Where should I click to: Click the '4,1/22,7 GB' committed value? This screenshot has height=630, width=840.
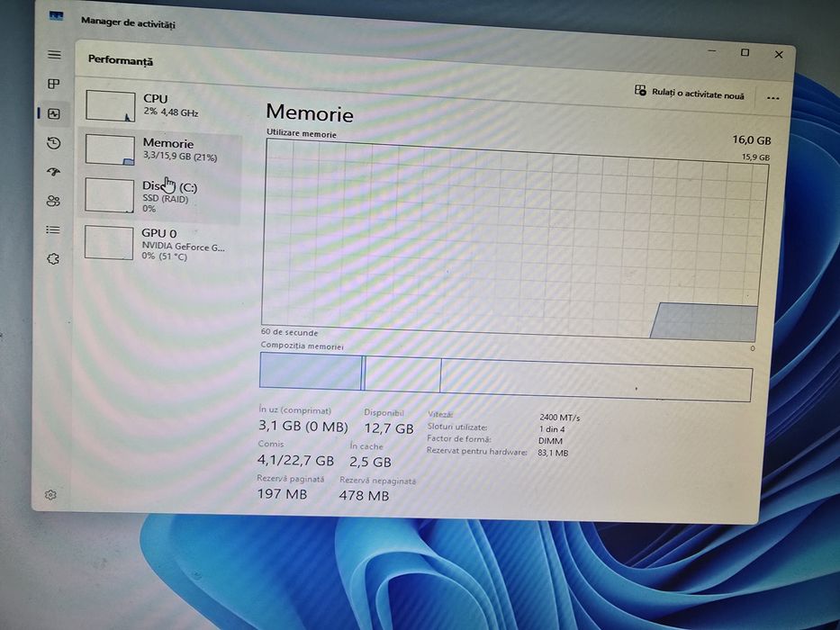[x=295, y=460]
